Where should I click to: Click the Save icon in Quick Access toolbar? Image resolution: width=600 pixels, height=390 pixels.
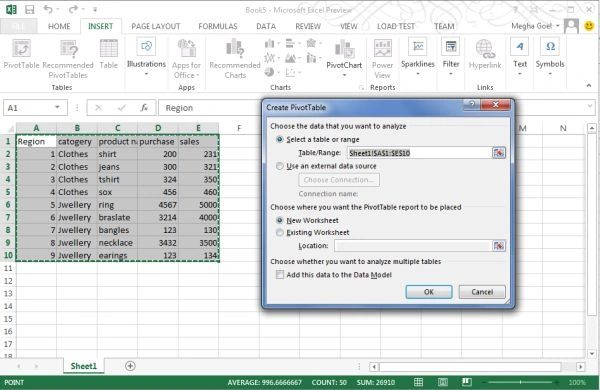[29, 10]
